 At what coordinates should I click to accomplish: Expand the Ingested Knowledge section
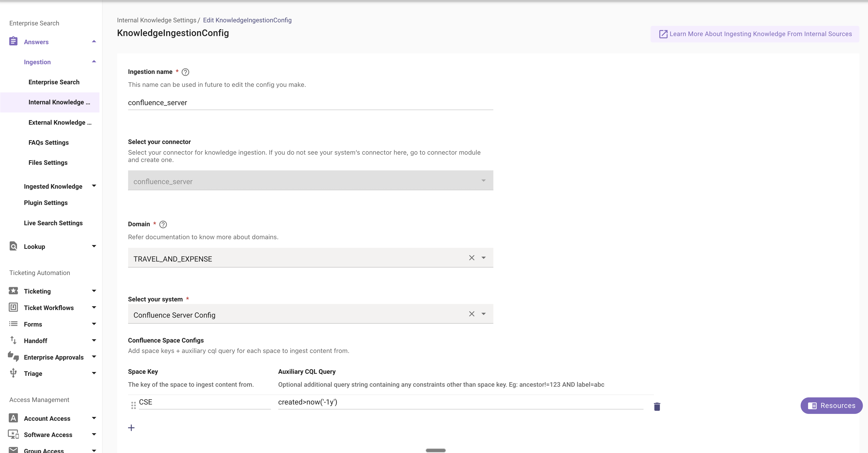pyautogui.click(x=94, y=186)
